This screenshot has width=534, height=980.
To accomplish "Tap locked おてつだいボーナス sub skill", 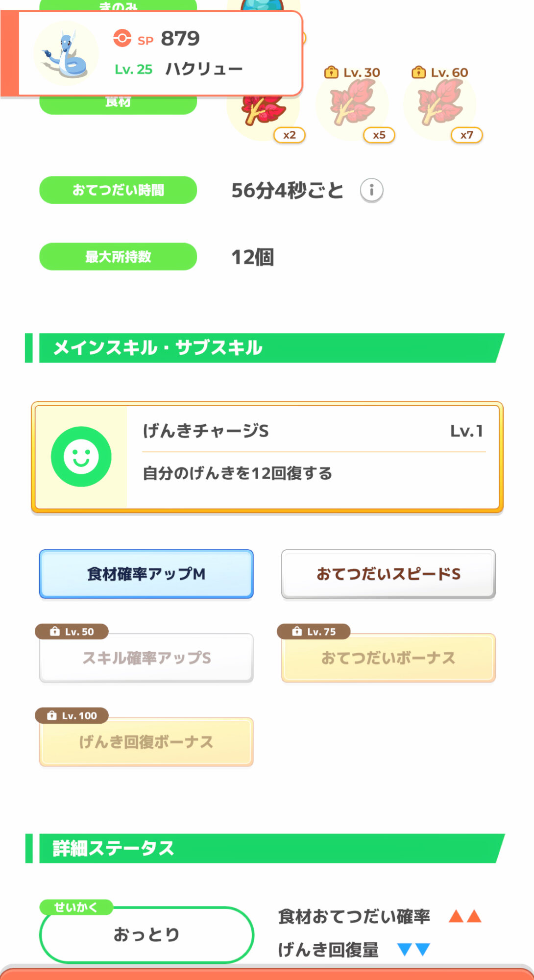I will coord(388,658).
